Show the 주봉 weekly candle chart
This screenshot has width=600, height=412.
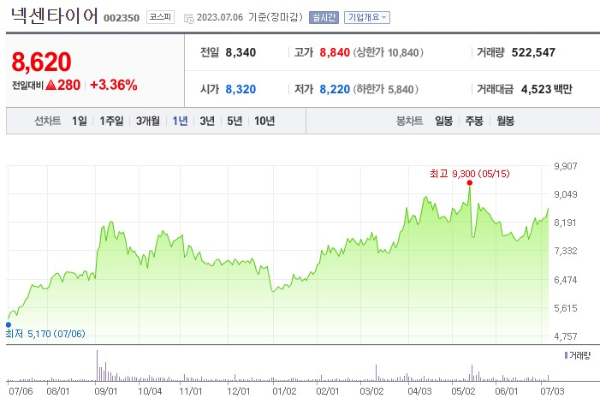(474, 121)
